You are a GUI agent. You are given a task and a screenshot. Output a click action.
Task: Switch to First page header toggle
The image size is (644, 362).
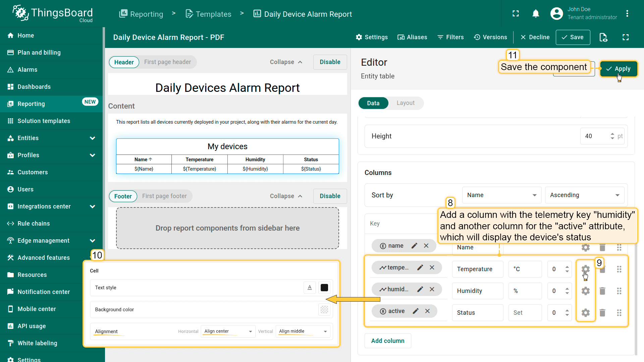pyautogui.click(x=167, y=62)
